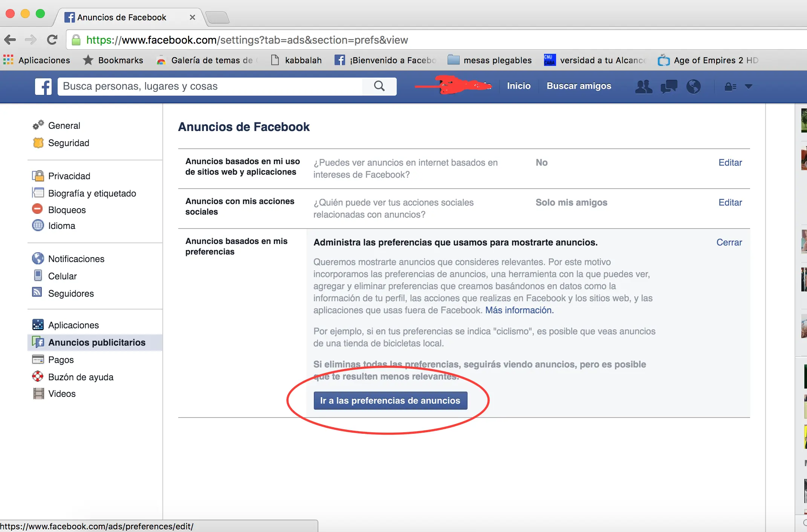Screen dimensions: 807x532
Task: Open the kabbalah bookmark
Action: [296, 60]
